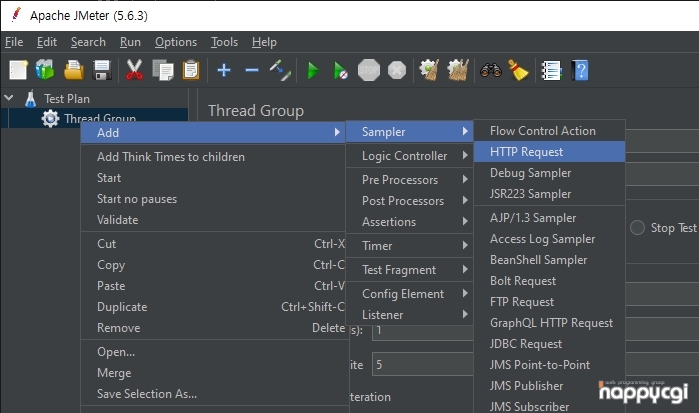Open the Options menu
The height and width of the screenshot is (413, 699).
176,42
